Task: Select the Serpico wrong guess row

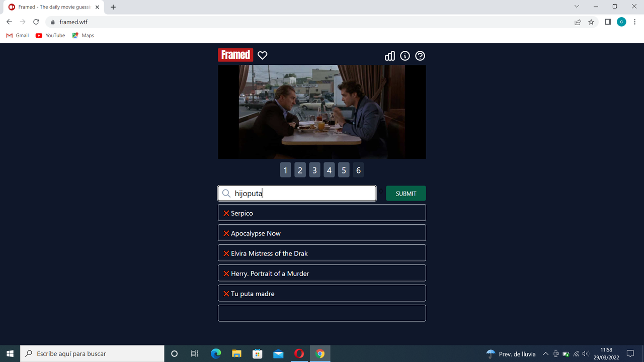Action: click(x=322, y=213)
